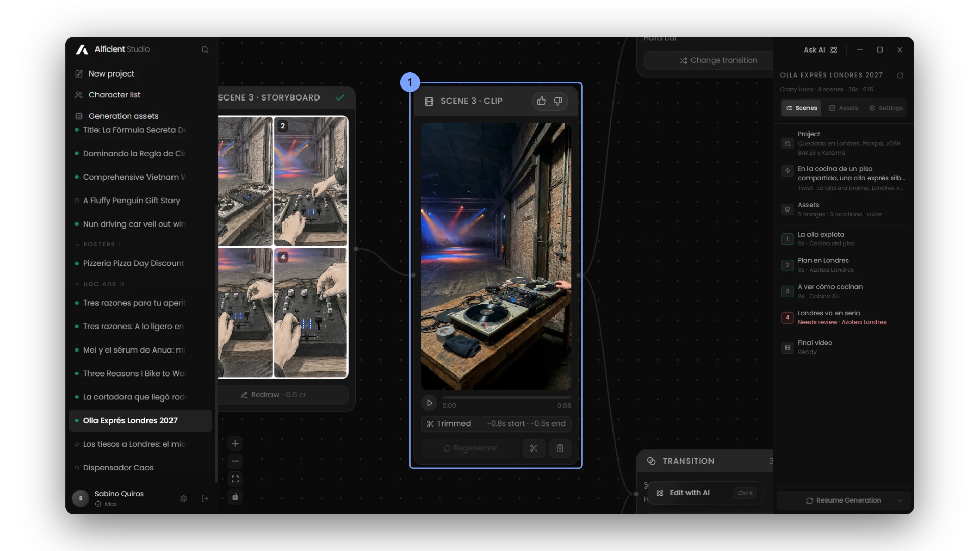Zoom out the canvas with the minus icon
The height and width of the screenshot is (551, 980).
235,461
